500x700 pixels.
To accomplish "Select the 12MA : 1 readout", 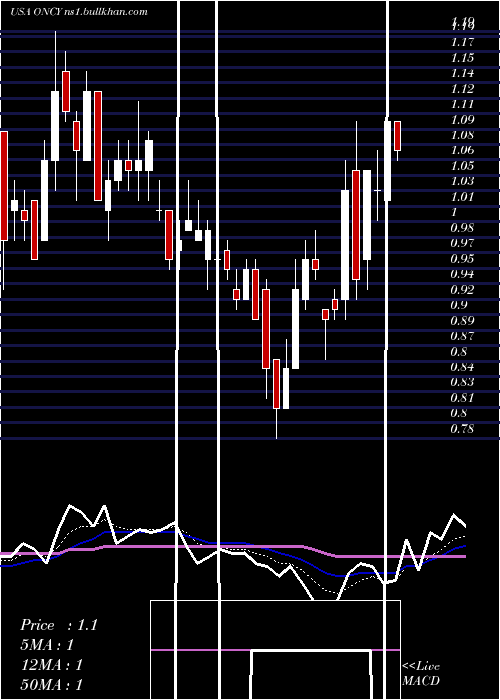I will [52, 665].
